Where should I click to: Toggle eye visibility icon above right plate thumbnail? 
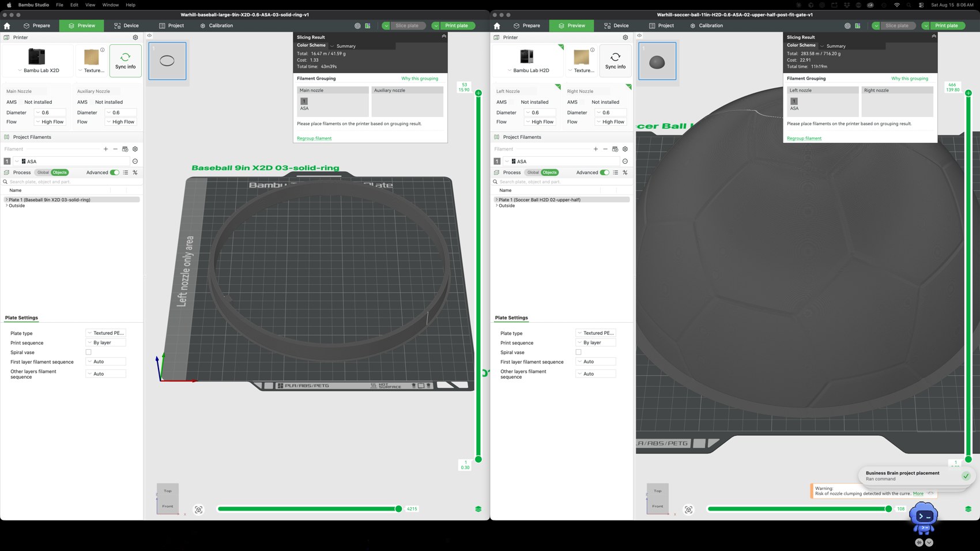639,36
